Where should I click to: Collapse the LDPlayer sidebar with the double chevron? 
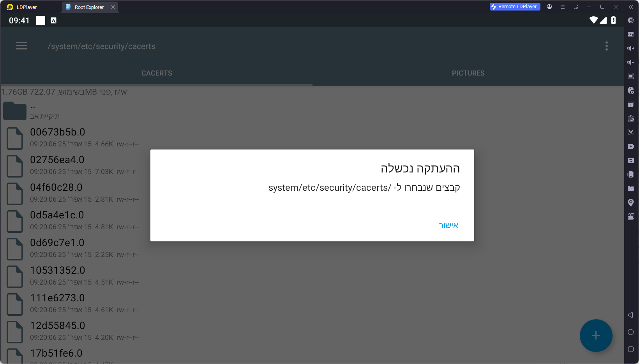tap(631, 7)
